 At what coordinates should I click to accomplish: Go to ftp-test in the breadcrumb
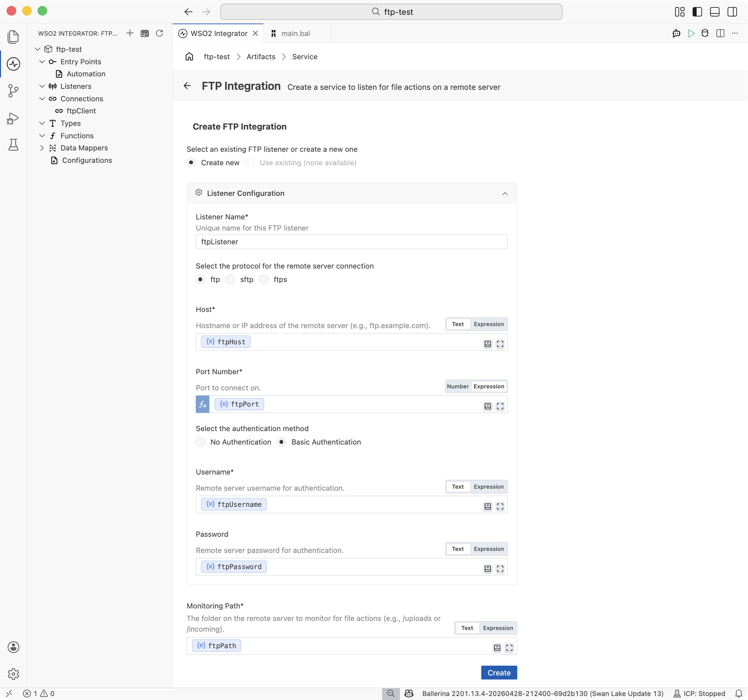pyautogui.click(x=217, y=57)
